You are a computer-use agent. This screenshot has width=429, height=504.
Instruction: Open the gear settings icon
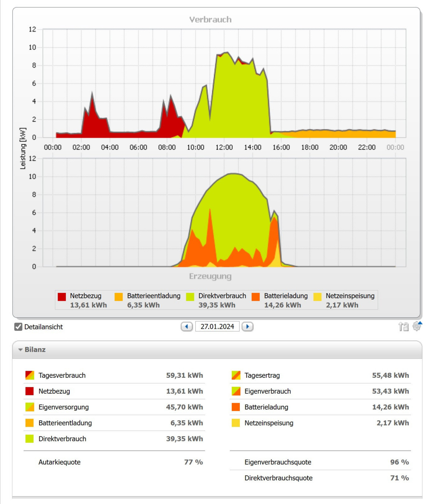(416, 327)
